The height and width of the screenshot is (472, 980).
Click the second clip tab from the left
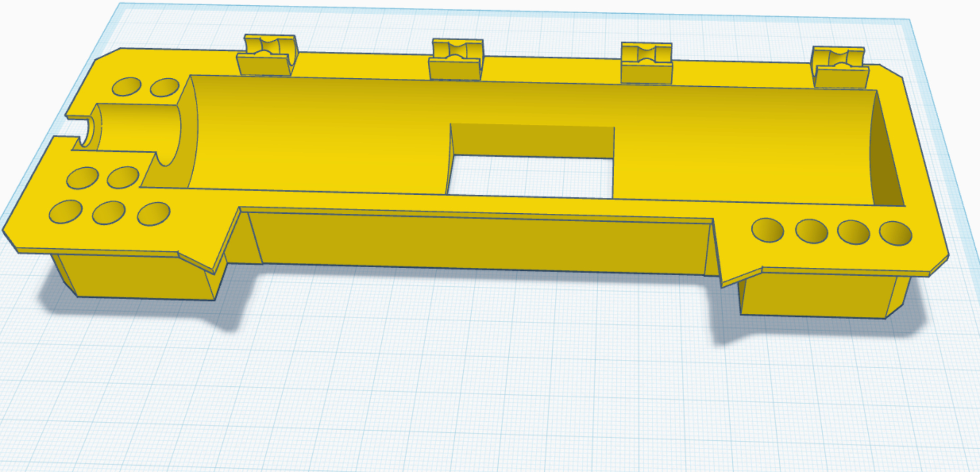[456, 59]
